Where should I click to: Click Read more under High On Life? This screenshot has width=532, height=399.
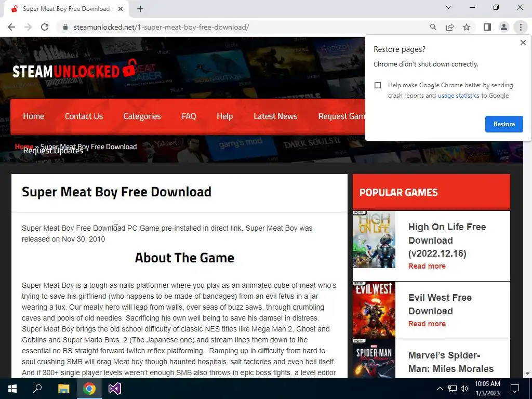[427, 266]
